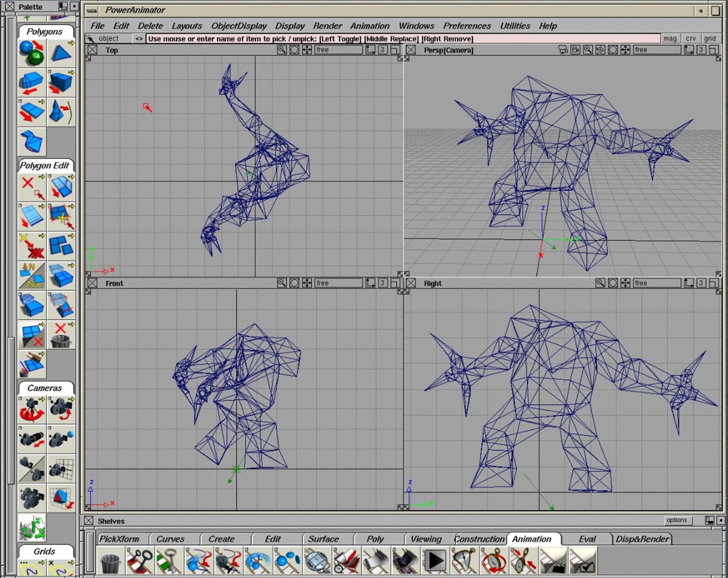Collapse the Polygon Edit palette section

(45, 166)
